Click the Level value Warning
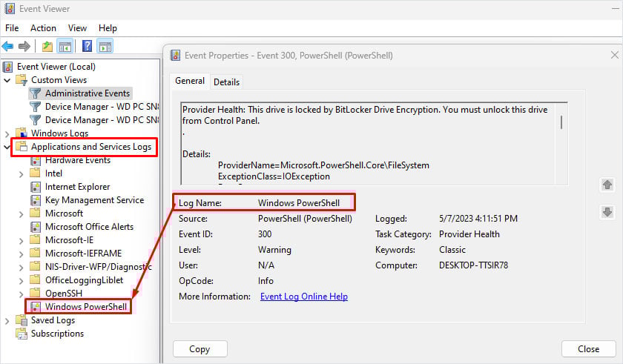The height and width of the screenshot is (364, 623). [274, 250]
